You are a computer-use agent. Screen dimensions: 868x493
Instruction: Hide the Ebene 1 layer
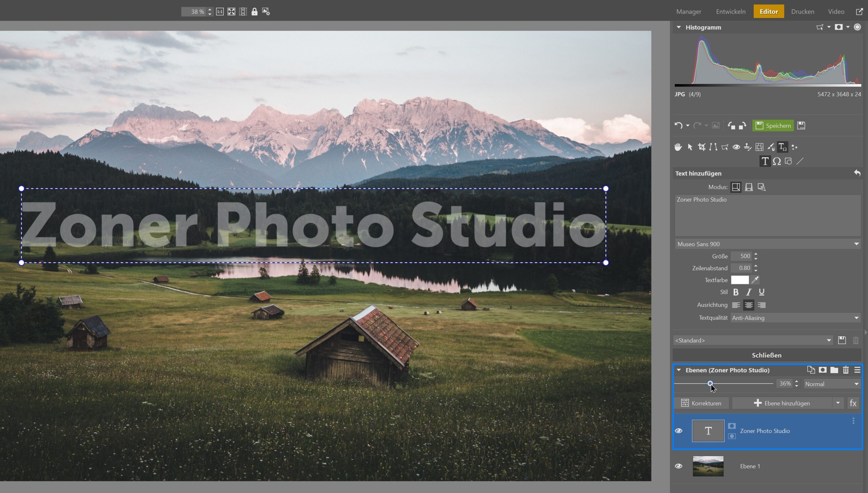tap(678, 466)
